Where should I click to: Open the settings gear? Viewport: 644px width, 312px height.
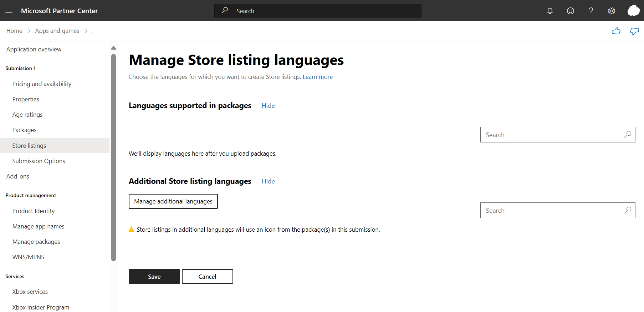tap(612, 11)
